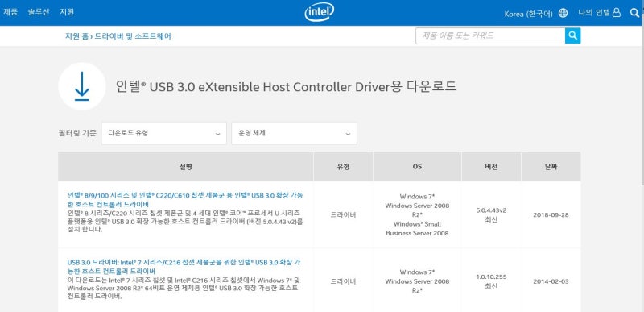Open the globe language selector icon
644x312 pixels.
tap(563, 13)
